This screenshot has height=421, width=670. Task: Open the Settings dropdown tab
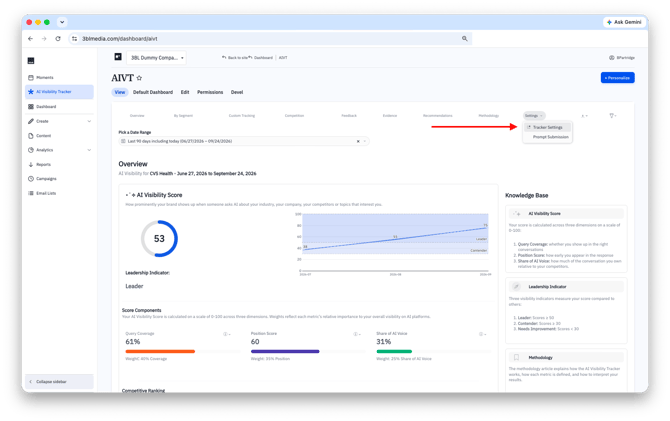(534, 116)
